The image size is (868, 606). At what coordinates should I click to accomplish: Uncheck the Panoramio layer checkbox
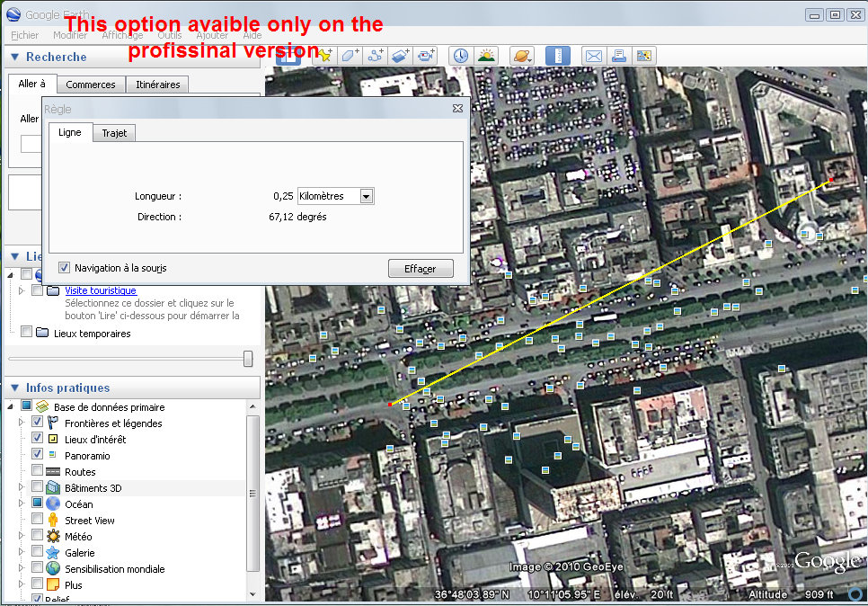point(37,454)
